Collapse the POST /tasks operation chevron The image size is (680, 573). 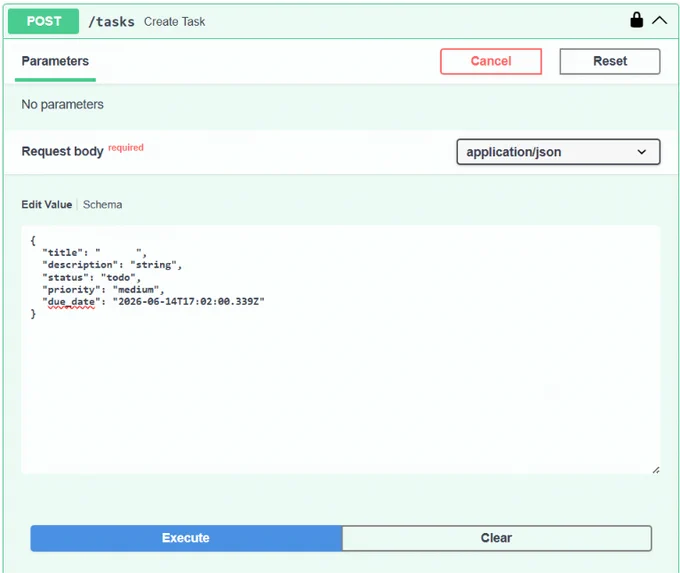click(659, 20)
